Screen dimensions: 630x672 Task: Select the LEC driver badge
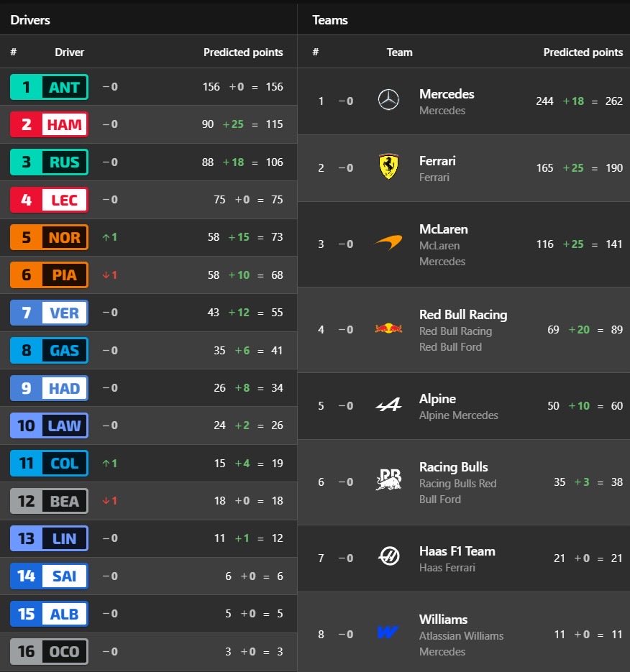coord(50,200)
